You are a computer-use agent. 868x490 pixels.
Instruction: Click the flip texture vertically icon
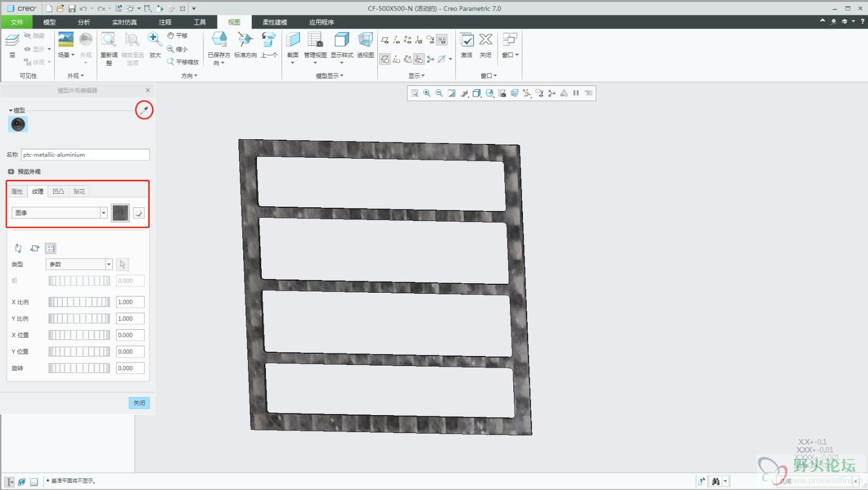point(18,248)
